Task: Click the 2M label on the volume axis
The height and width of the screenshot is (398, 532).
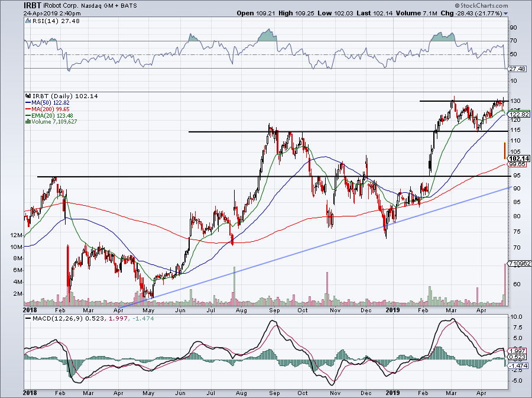Action: [x=18, y=294]
